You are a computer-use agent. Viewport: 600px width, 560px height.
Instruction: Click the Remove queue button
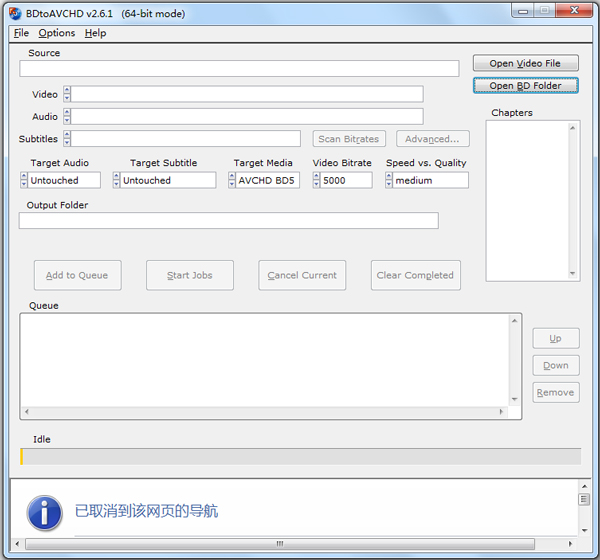pyautogui.click(x=556, y=393)
